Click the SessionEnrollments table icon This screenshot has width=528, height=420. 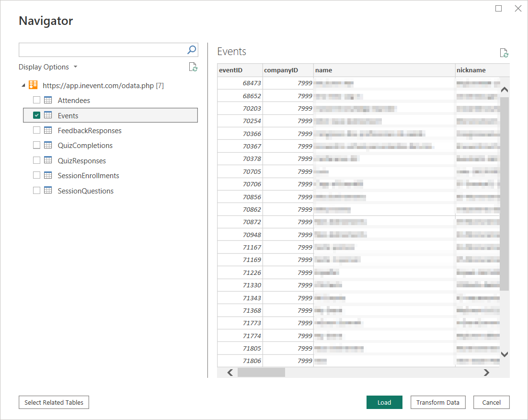tap(48, 175)
